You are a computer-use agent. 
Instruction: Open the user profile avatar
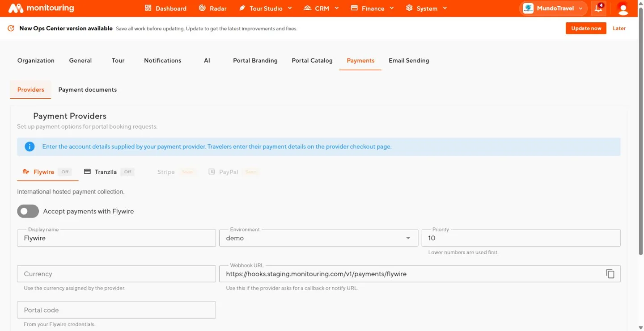coord(623,8)
